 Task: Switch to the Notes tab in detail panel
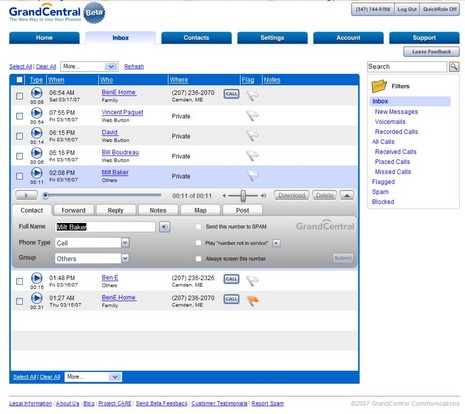[158, 210]
